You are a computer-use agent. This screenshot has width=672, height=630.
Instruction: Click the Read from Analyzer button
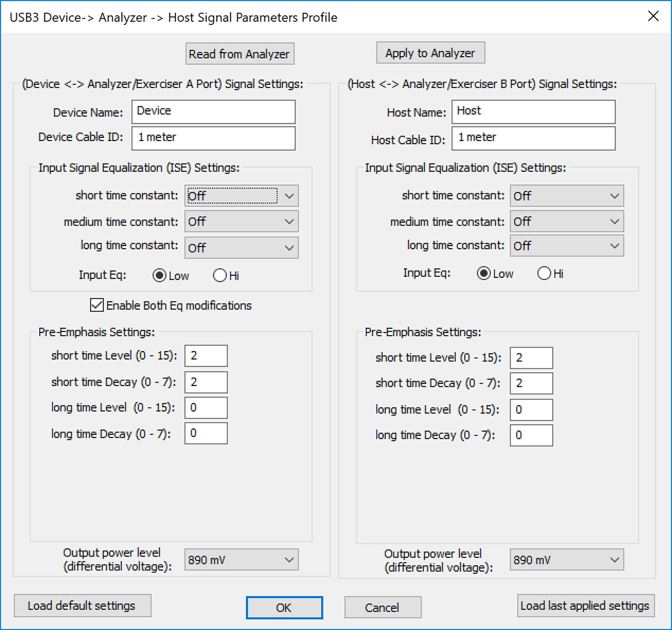240,54
